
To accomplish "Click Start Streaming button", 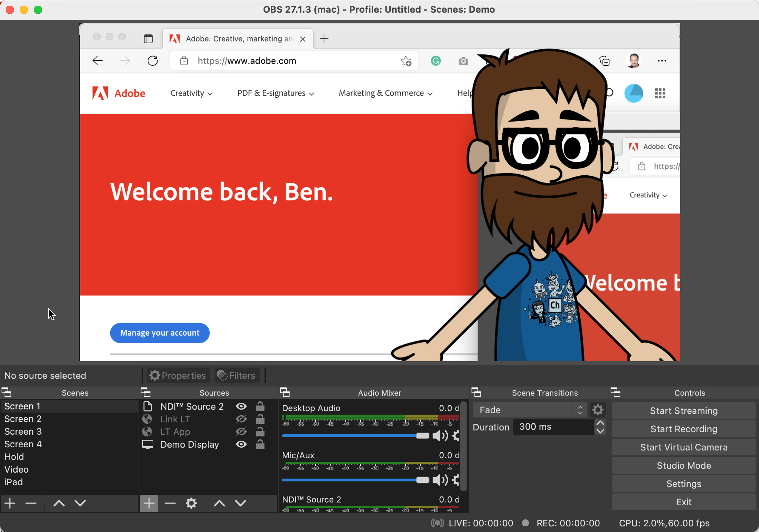I will click(x=683, y=411).
